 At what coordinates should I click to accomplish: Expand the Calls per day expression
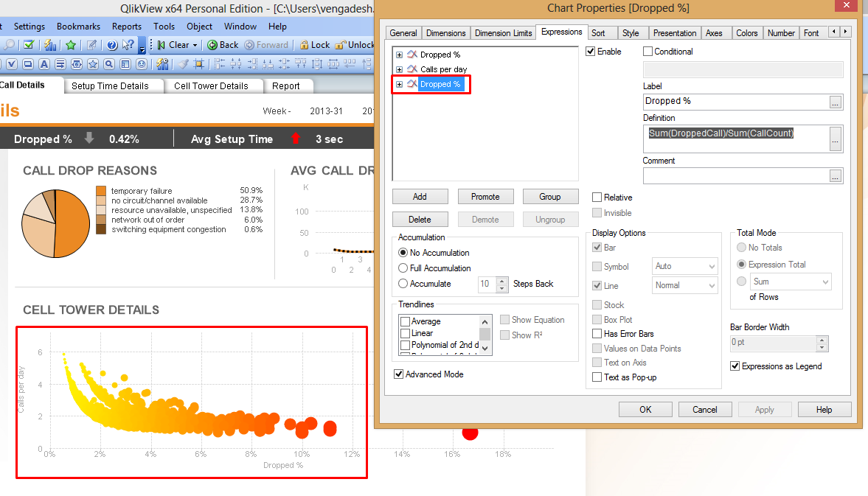point(399,70)
